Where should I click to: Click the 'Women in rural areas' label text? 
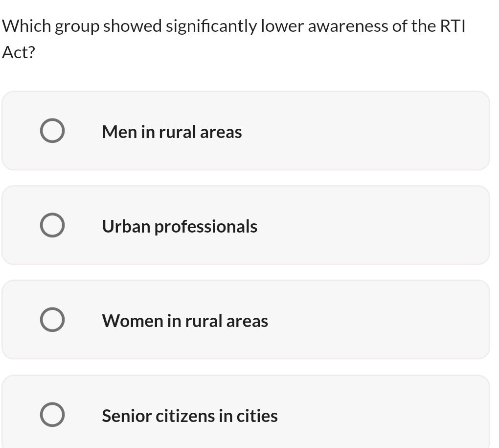[x=184, y=320]
